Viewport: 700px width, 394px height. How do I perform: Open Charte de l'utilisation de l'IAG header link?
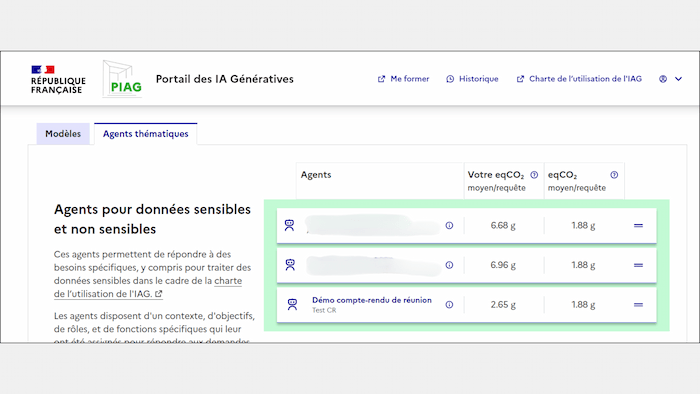[579, 79]
